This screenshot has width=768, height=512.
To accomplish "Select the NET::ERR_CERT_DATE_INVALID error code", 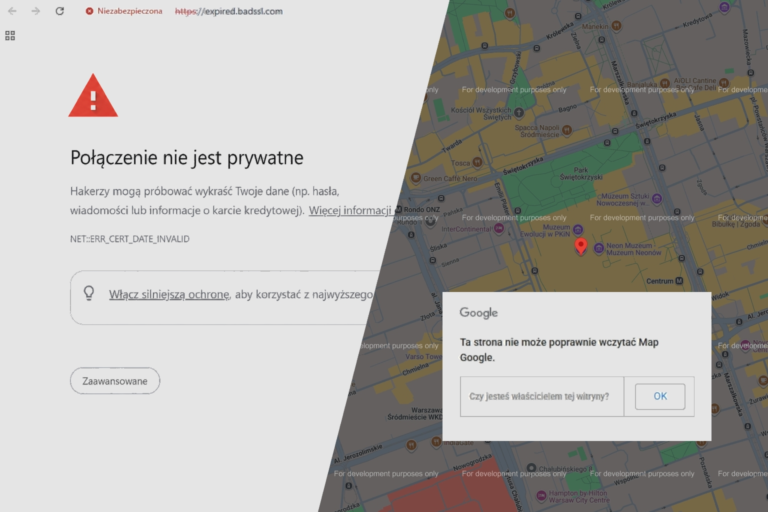I will click(130, 239).
